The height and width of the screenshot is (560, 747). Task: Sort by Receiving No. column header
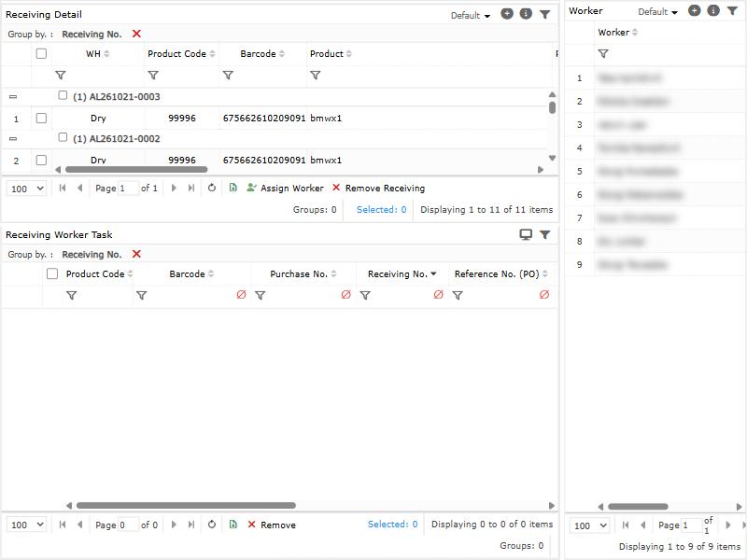[402, 273]
